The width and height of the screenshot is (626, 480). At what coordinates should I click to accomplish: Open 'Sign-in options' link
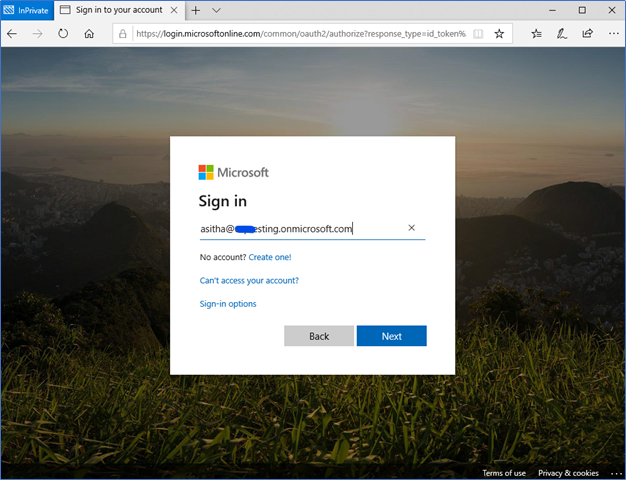coord(228,304)
